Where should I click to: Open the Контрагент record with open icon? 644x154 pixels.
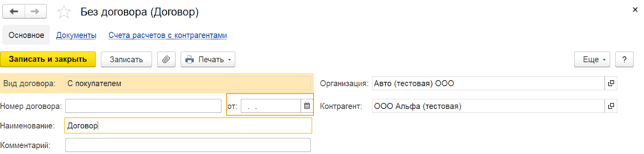pos(611,106)
